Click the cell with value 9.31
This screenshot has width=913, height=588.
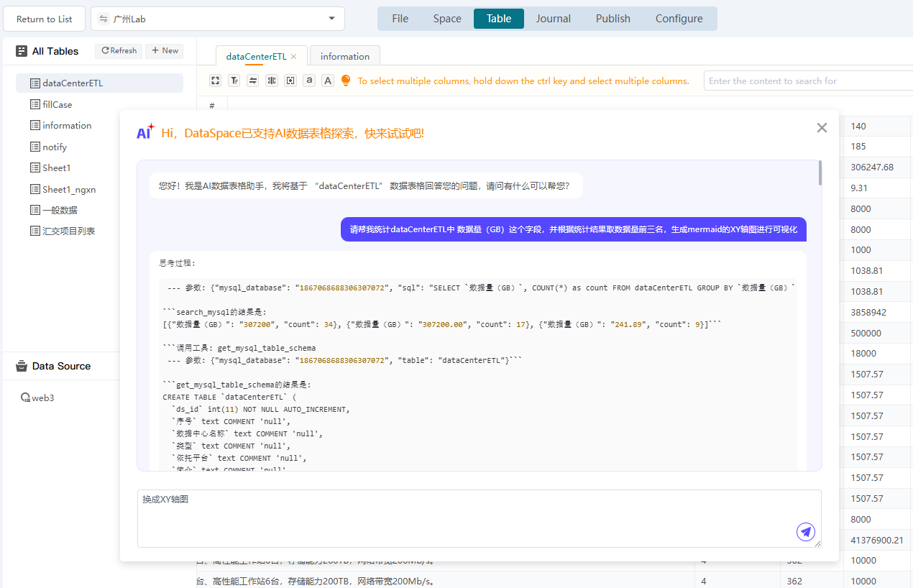tap(877, 188)
